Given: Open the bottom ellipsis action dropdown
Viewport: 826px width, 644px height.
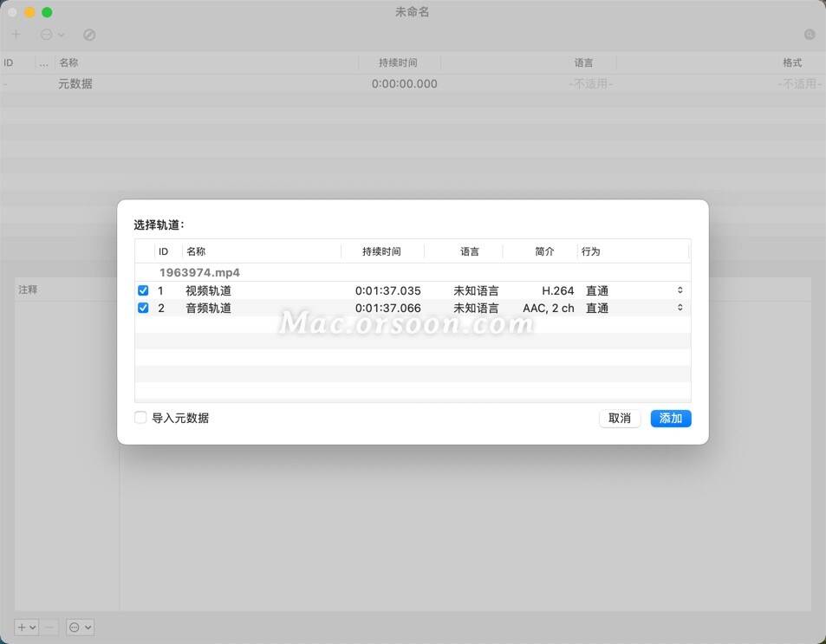Looking at the screenshot, I should point(80,628).
